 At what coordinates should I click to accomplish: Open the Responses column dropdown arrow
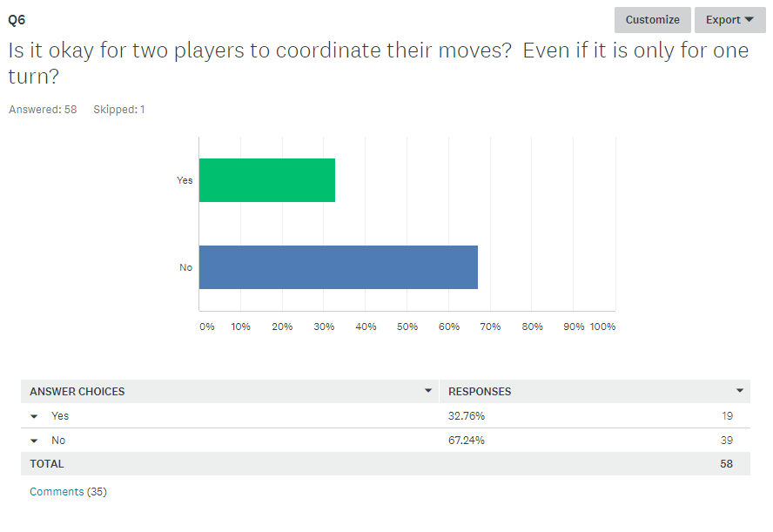coord(739,390)
